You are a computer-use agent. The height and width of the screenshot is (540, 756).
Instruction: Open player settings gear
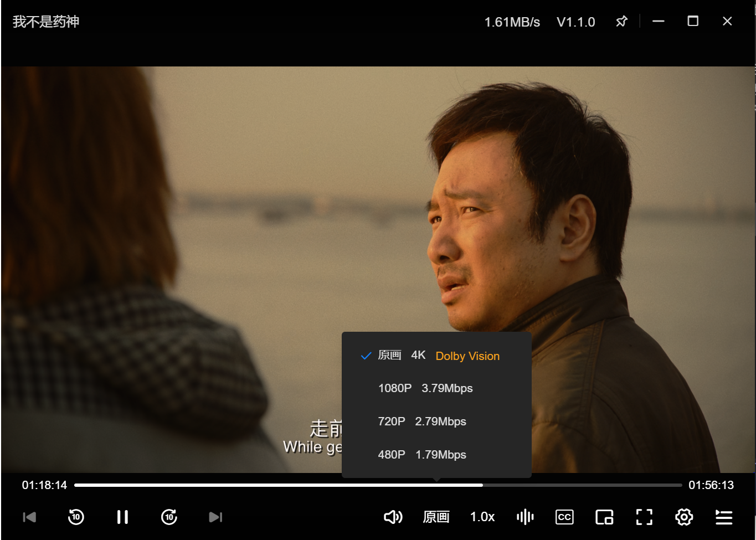click(x=684, y=517)
